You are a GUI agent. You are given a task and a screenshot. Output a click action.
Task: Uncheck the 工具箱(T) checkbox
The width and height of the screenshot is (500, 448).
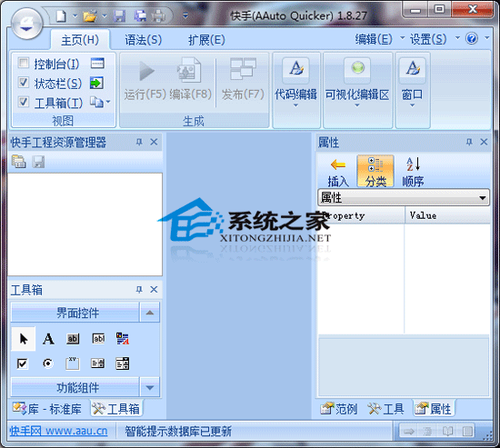[24, 102]
